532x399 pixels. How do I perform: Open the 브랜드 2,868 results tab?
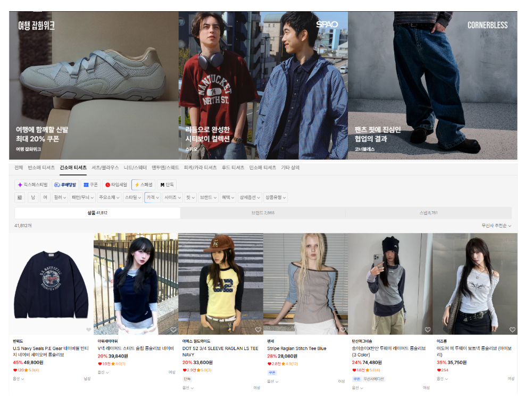click(263, 213)
